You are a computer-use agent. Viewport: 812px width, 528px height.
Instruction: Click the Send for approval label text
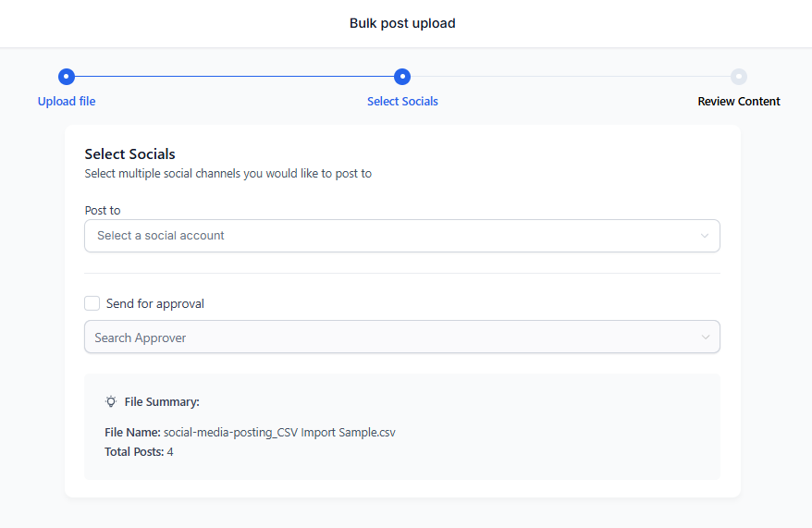155,304
